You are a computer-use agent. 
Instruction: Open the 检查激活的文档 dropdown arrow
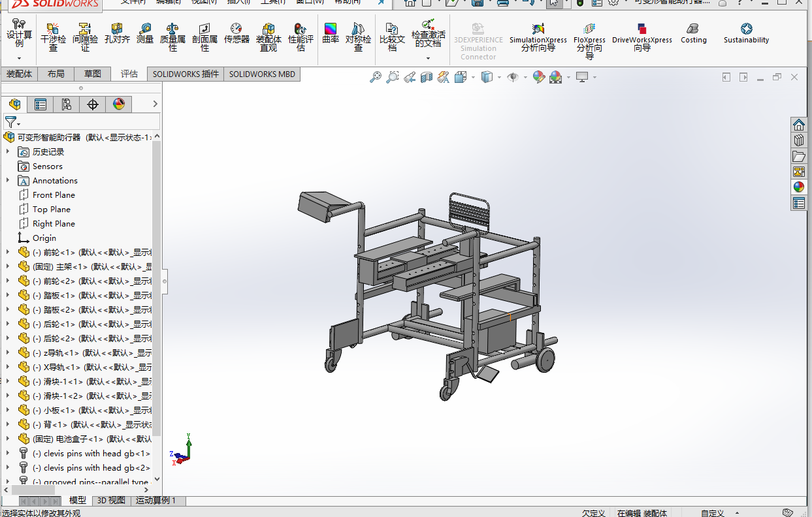click(429, 58)
